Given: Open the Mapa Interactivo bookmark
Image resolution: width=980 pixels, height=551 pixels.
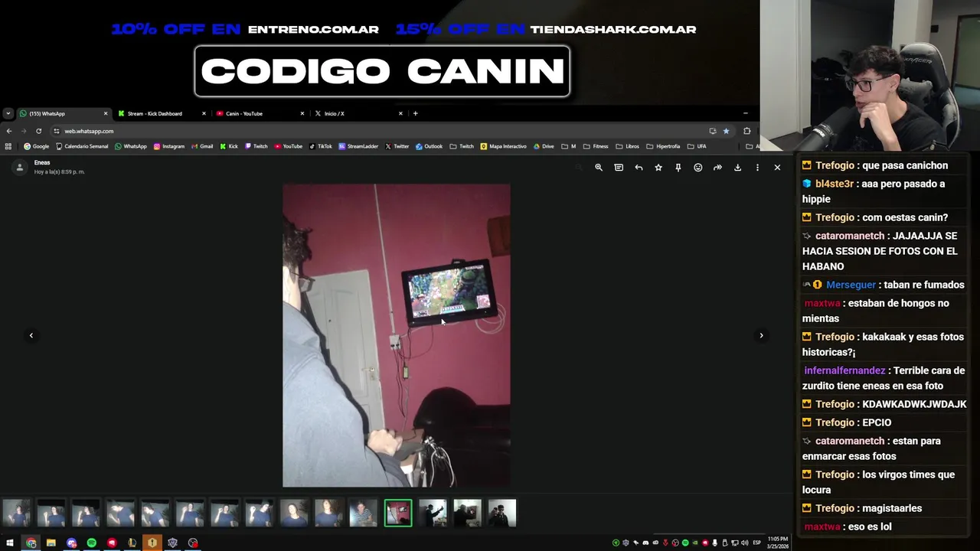Looking at the screenshot, I should click(503, 146).
